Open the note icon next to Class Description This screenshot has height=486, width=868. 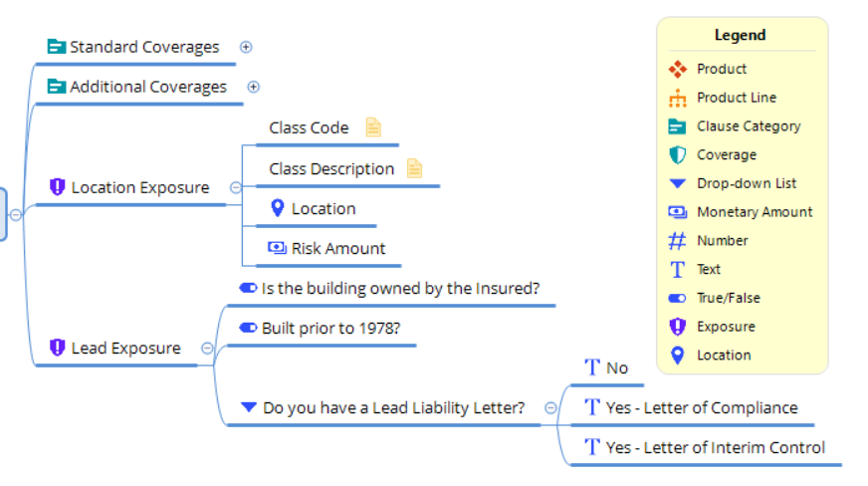coord(414,168)
